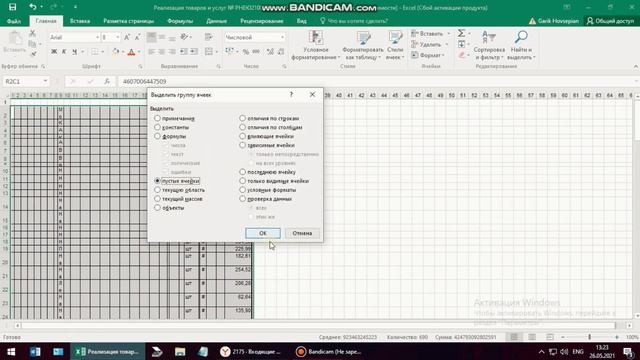Viewport: 640px width, 360px height.
Task: Center text horizontally in cells
Action: pyautogui.click(x=162, y=52)
